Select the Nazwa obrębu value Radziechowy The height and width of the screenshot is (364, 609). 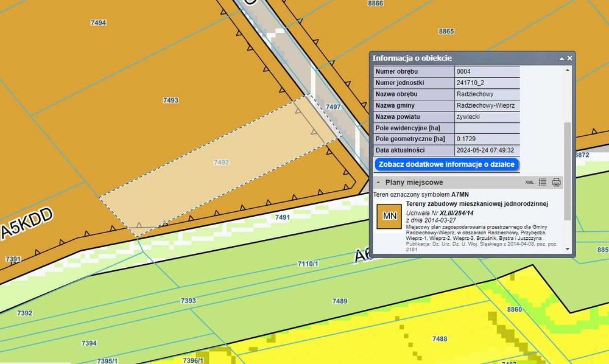475,94
